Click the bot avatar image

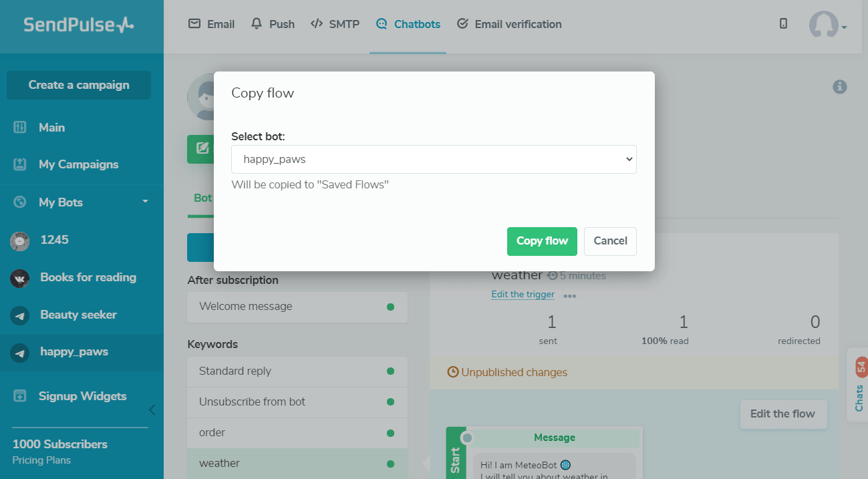coord(200,97)
